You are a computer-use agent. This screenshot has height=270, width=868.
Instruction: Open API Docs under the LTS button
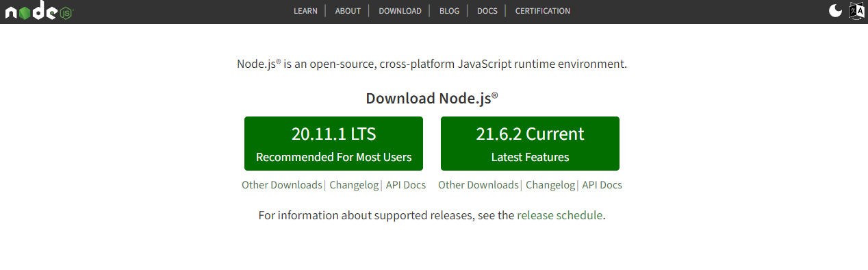point(406,185)
